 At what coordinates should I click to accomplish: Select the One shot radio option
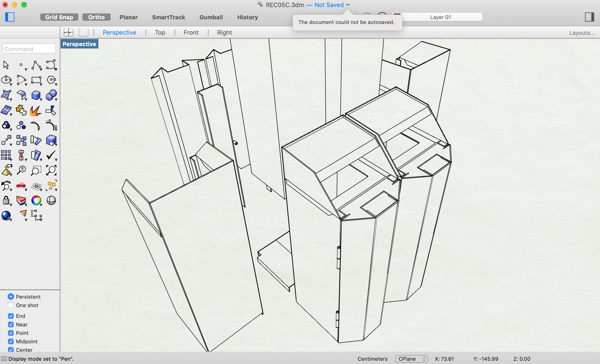pyautogui.click(x=11, y=305)
